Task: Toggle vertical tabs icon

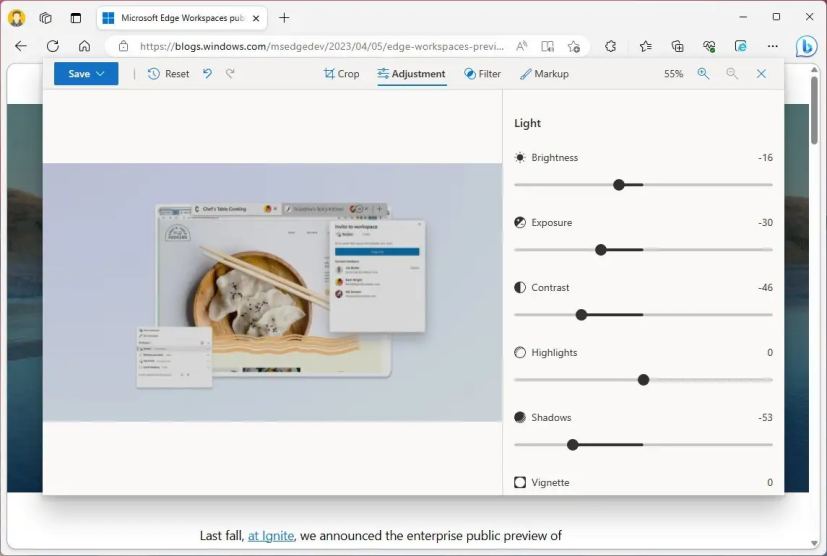Action: pyautogui.click(x=76, y=18)
